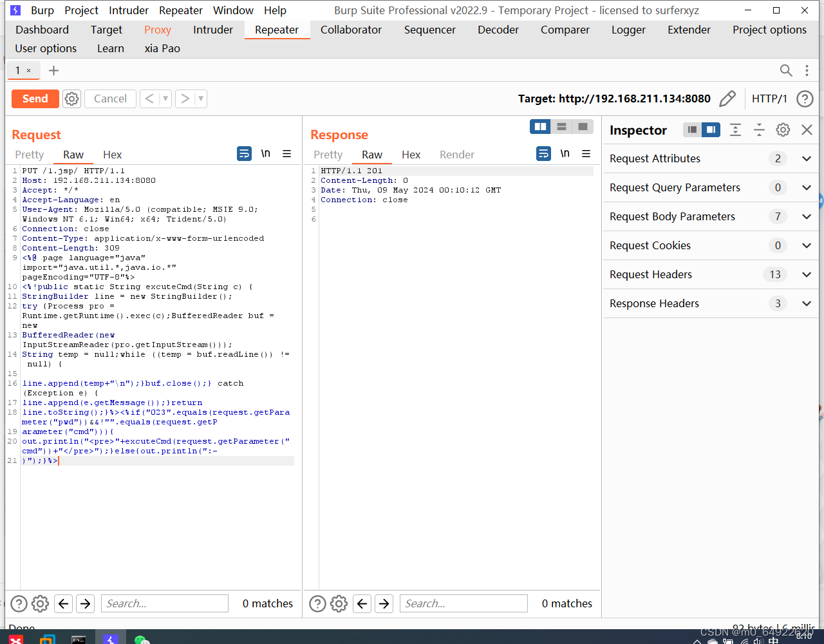Jump to previous response search match
Viewport: 824px width, 644px height.
(362, 603)
